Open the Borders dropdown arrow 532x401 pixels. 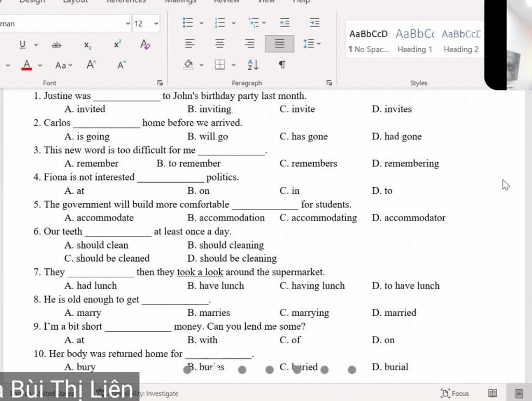(x=233, y=64)
